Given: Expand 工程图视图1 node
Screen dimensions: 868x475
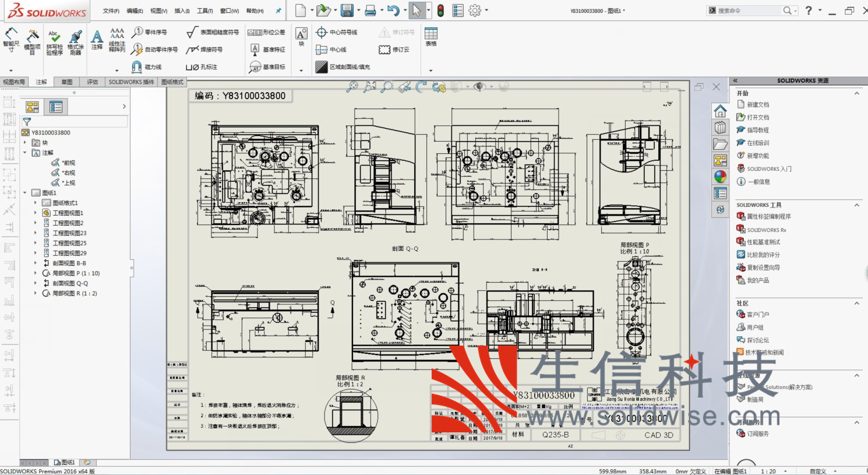Looking at the screenshot, I should pyautogui.click(x=36, y=213).
